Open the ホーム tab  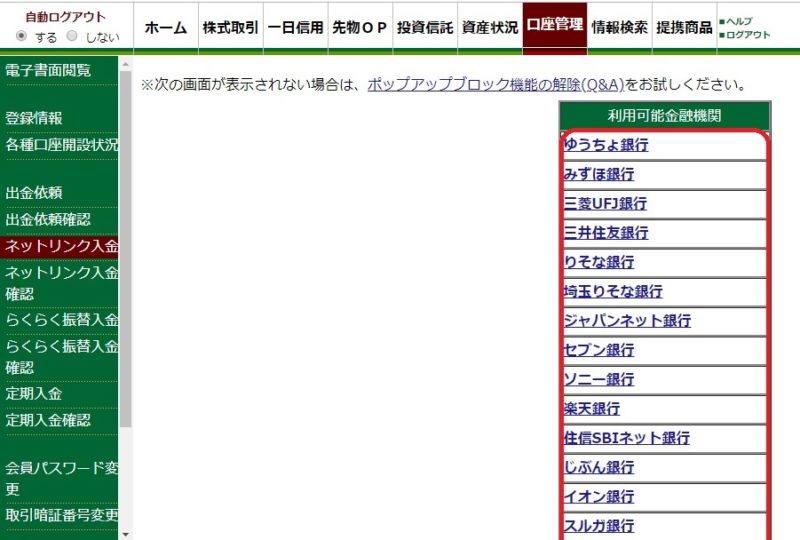coord(166,27)
